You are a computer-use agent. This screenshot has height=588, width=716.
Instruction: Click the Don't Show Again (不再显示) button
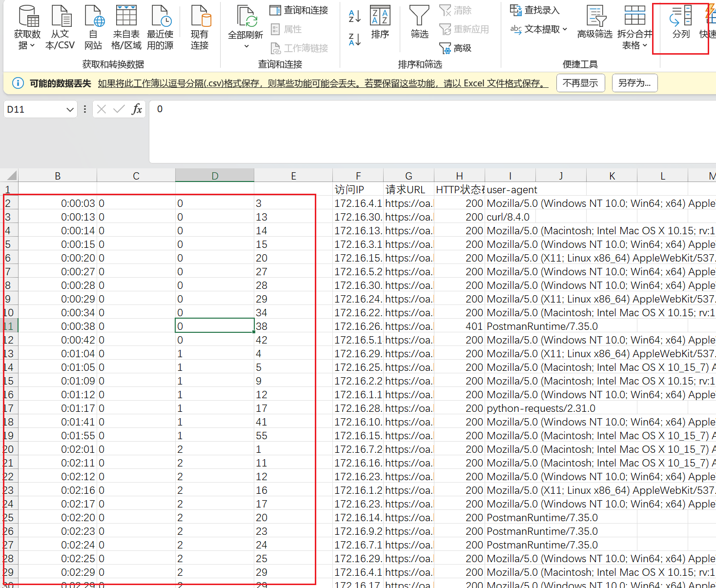click(x=580, y=83)
